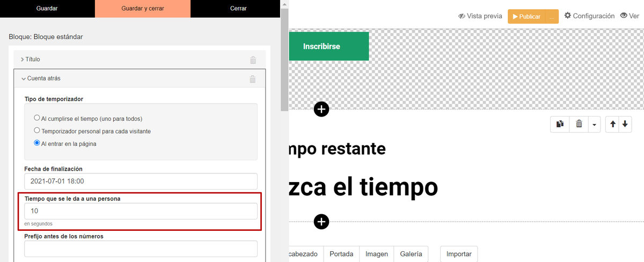Move block up with arrow icon
644x262 pixels.
click(x=612, y=124)
